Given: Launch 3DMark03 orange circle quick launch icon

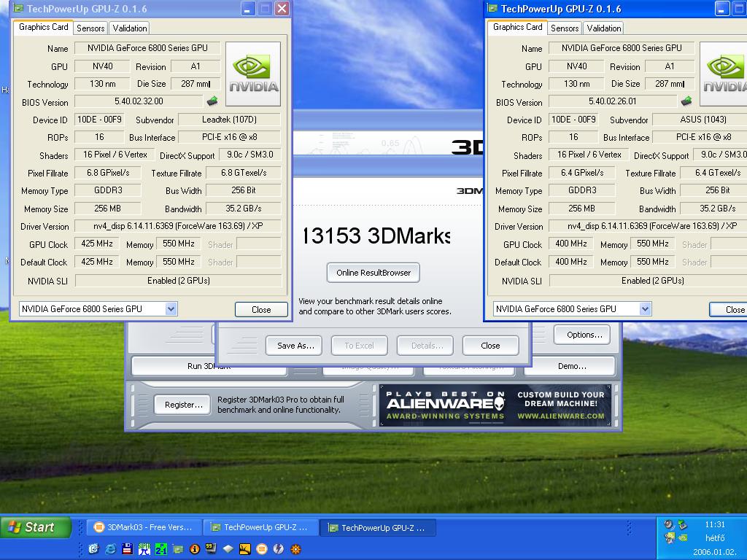Looking at the screenshot, I should pyautogui.click(x=262, y=549).
